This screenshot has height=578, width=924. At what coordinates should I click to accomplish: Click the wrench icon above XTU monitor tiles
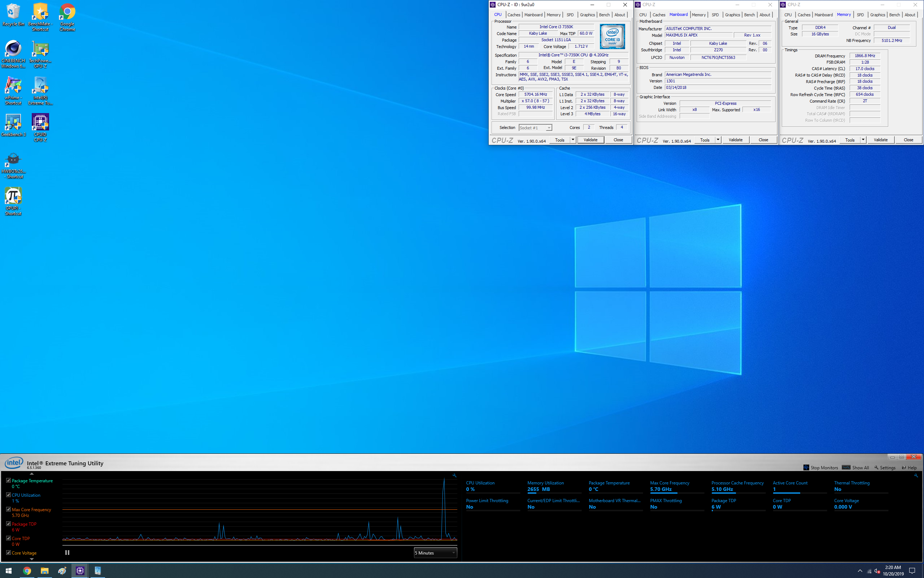coord(916,475)
